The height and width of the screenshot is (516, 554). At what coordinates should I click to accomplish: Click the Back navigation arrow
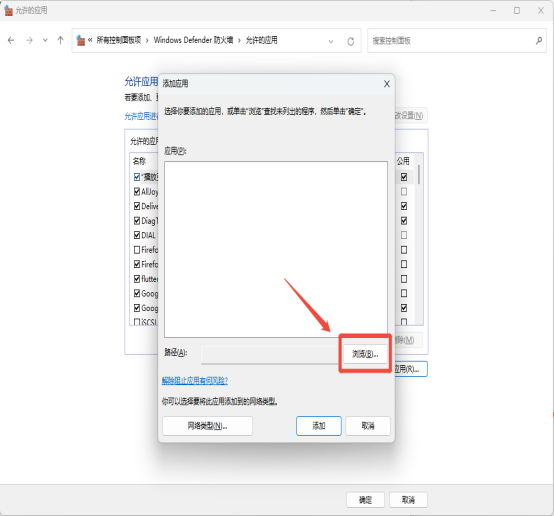coord(11,40)
